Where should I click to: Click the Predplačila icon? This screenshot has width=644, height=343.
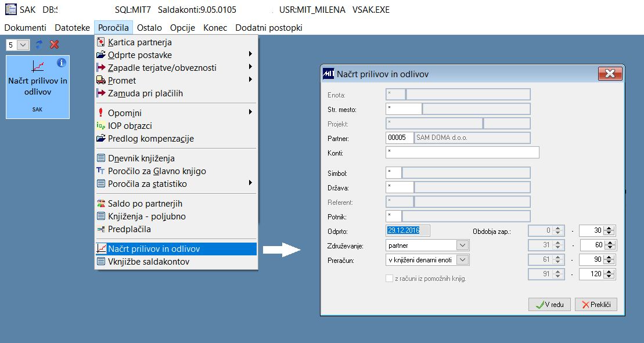pyautogui.click(x=100, y=229)
